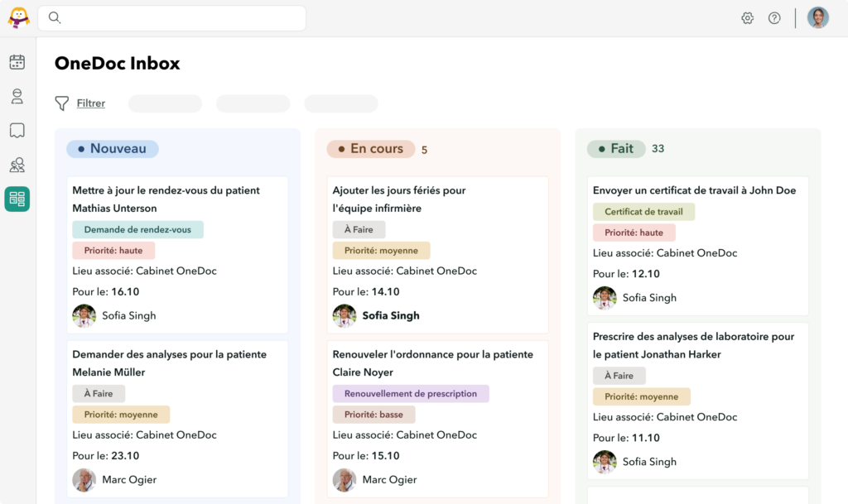Open the patients panel in the sidebar
The image size is (848, 504).
(17, 95)
